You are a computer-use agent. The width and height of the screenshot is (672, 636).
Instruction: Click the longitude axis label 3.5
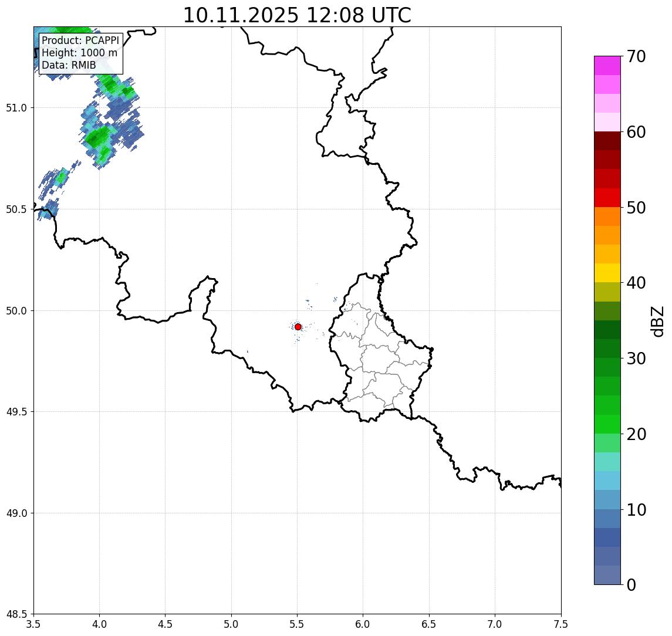[x=33, y=624]
